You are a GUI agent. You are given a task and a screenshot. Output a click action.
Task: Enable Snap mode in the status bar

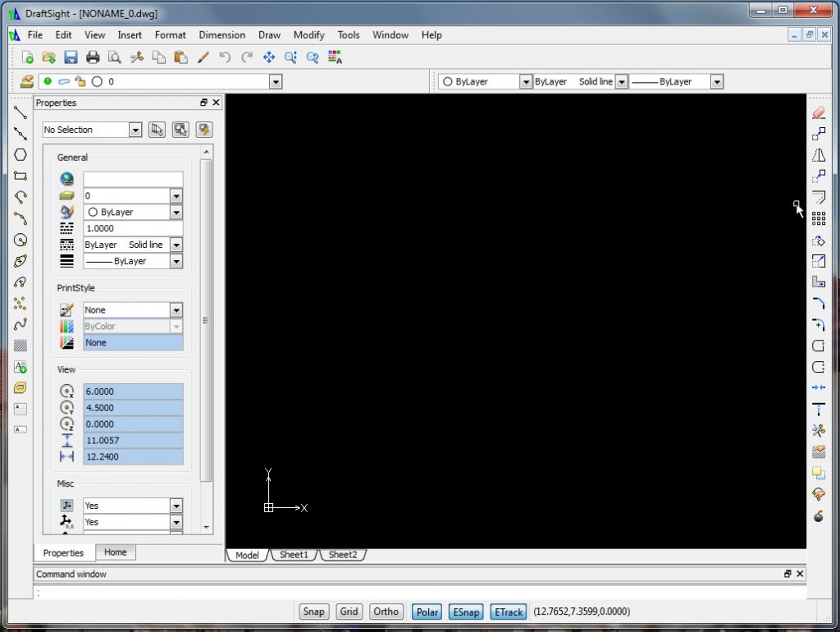313,611
